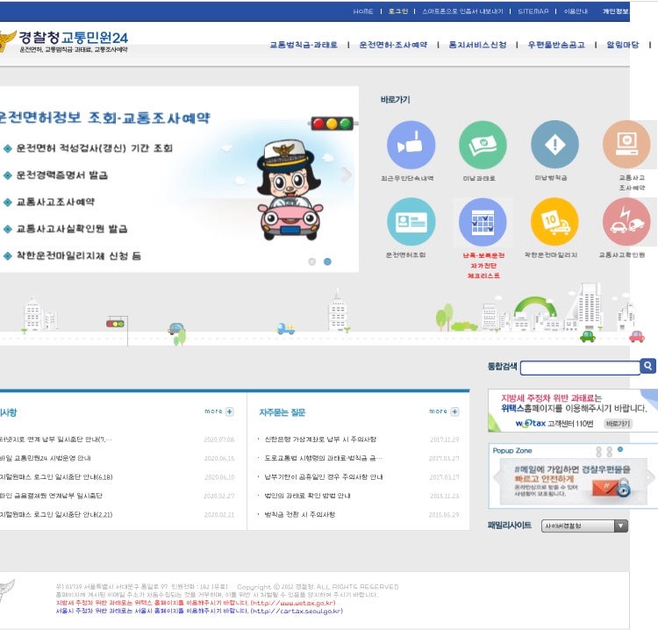Open the 교통사고확인원 crash icon

coord(626,221)
